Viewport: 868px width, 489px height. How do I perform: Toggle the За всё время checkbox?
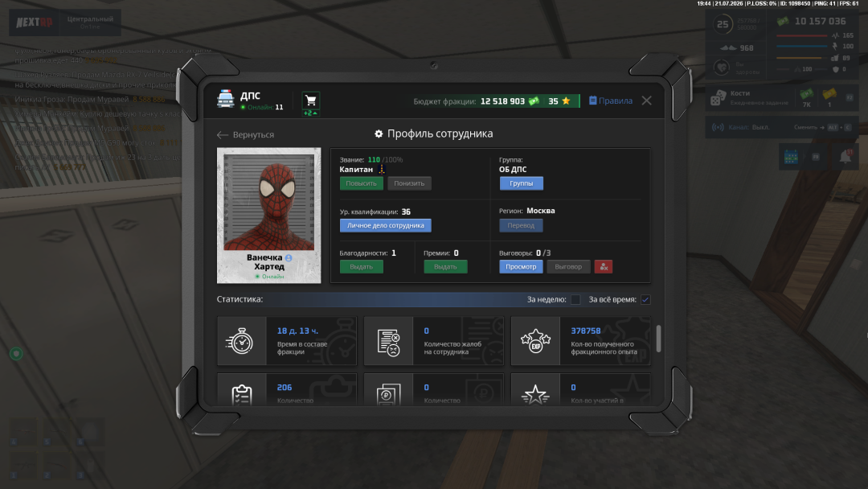pyautogui.click(x=645, y=300)
